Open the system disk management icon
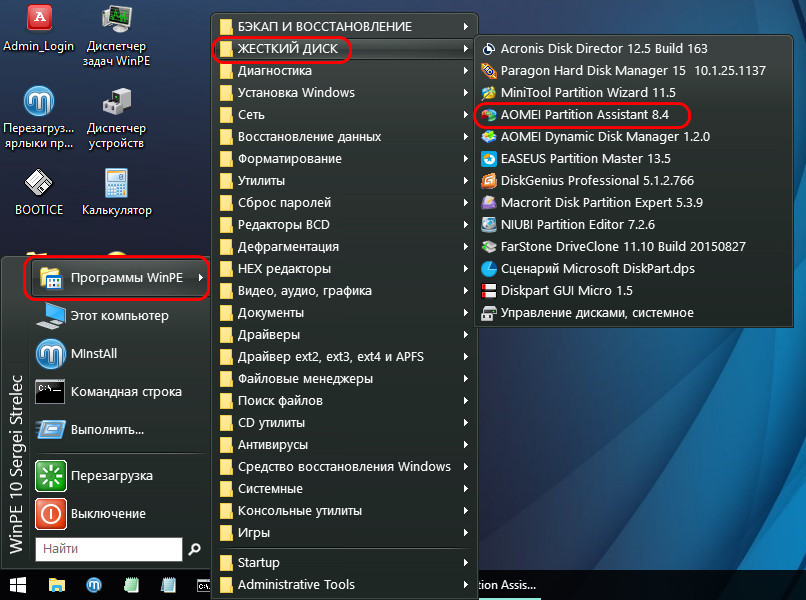 tap(488, 313)
